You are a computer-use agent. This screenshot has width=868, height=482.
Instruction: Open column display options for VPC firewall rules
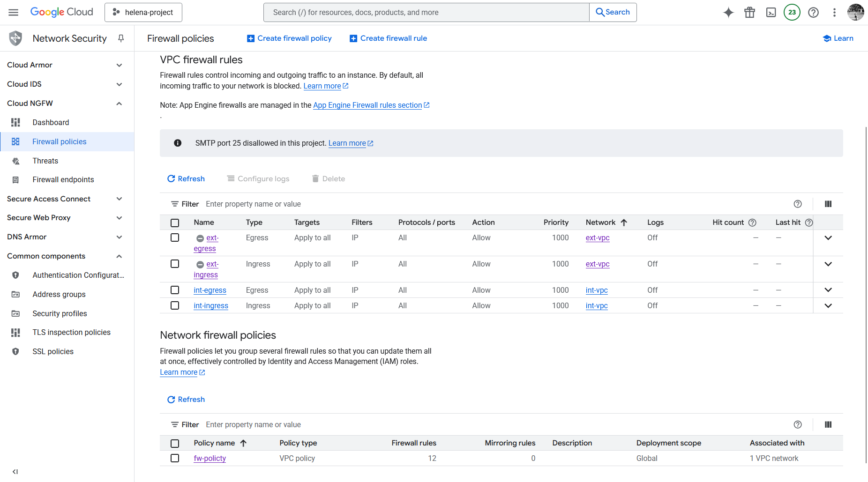[x=828, y=204]
